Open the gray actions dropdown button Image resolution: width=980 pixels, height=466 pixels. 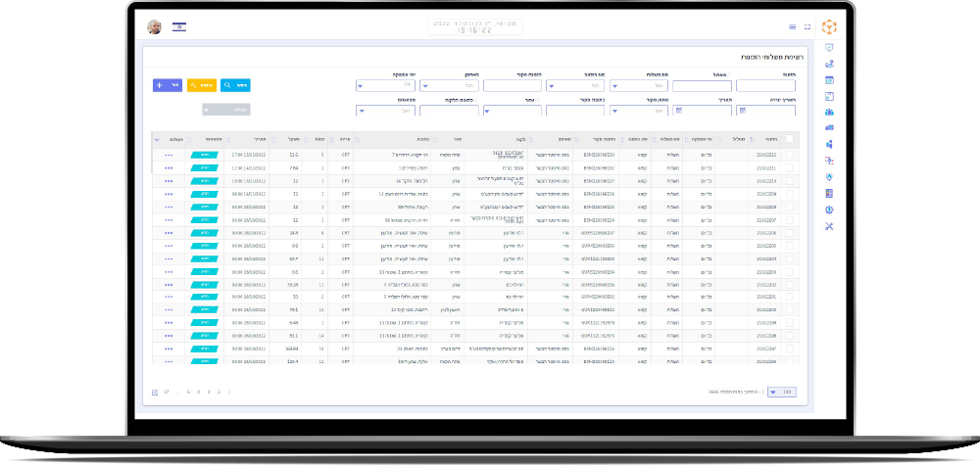[226, 110]
